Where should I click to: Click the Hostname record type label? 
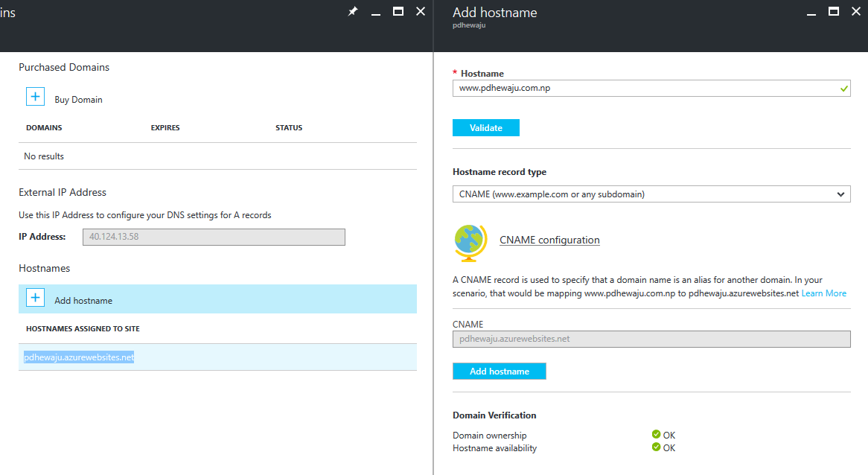pyautogui.click(x=500, y=172)
